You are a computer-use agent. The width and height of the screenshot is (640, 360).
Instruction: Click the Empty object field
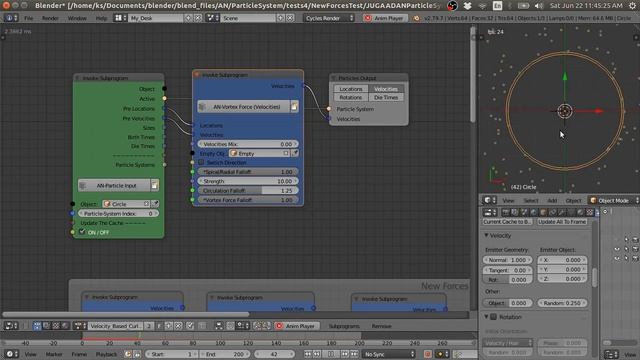259,153
